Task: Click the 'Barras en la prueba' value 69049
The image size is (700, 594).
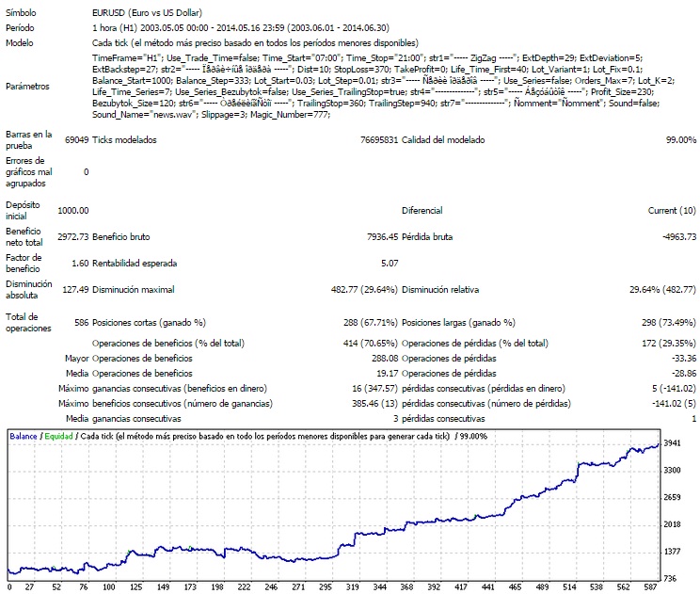Action: point(76,140)
